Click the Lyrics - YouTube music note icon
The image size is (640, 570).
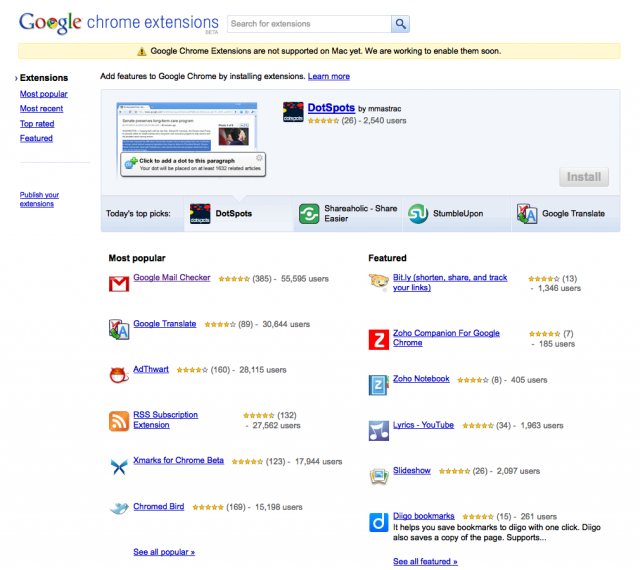(x=379, y=431)
